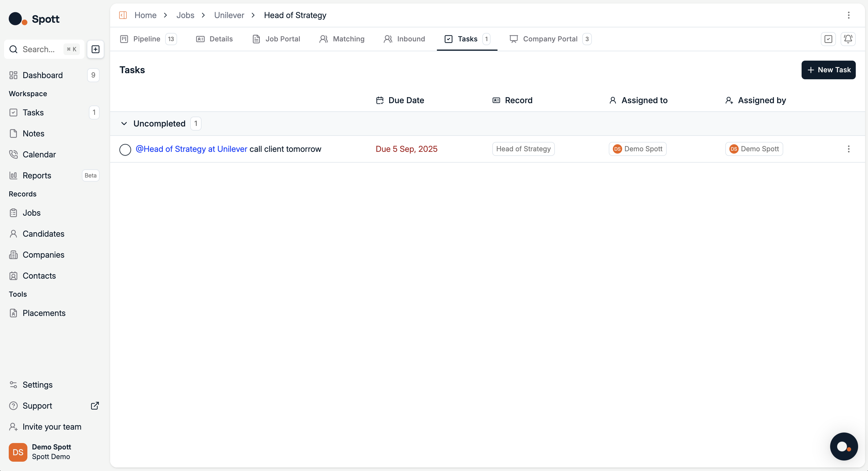This screenshot has width=868, height=471.
Task: Switch to the Matching tab
Action: (x=342, y=39)
